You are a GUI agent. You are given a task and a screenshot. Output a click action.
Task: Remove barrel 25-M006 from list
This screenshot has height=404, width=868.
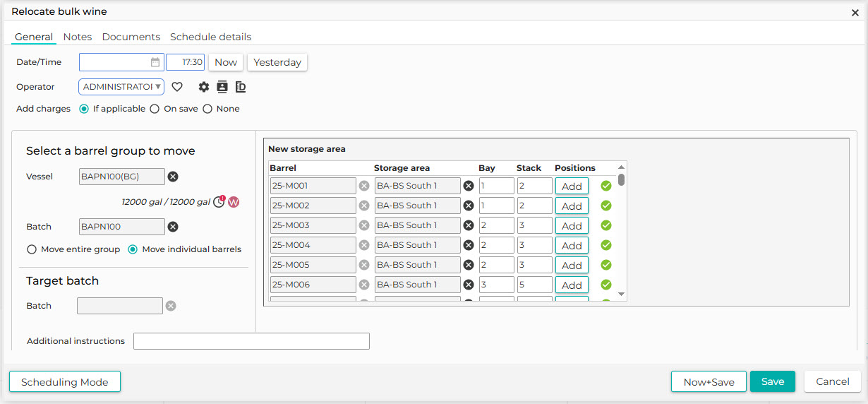[x=364, y=285]
